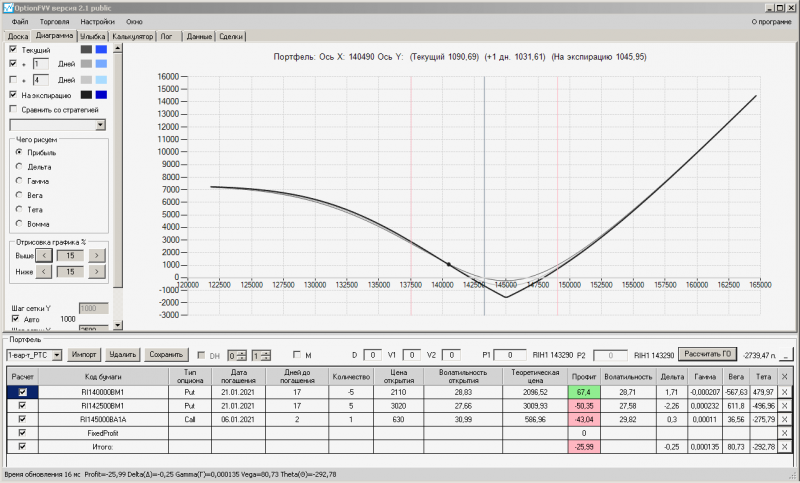Click the X icon in the Итого row
Image resolution: width=800 pixels, height=483 pixels.
pyautogui.click(x=784, y=447)
